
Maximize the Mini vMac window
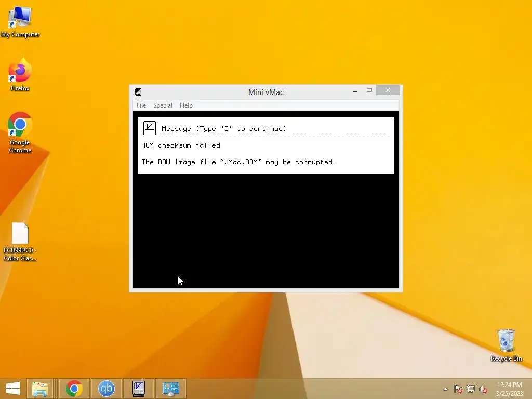coord(369,90)
